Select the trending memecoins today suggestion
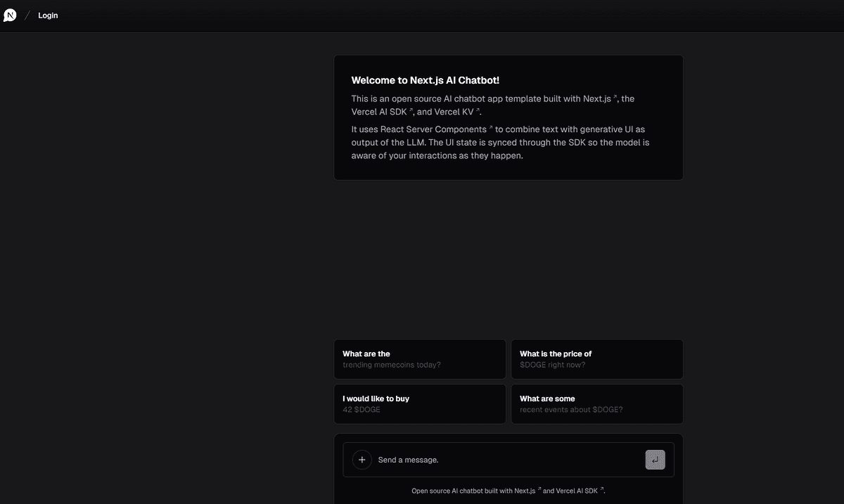Screen dimensions: 844x504 click(420, 359)
